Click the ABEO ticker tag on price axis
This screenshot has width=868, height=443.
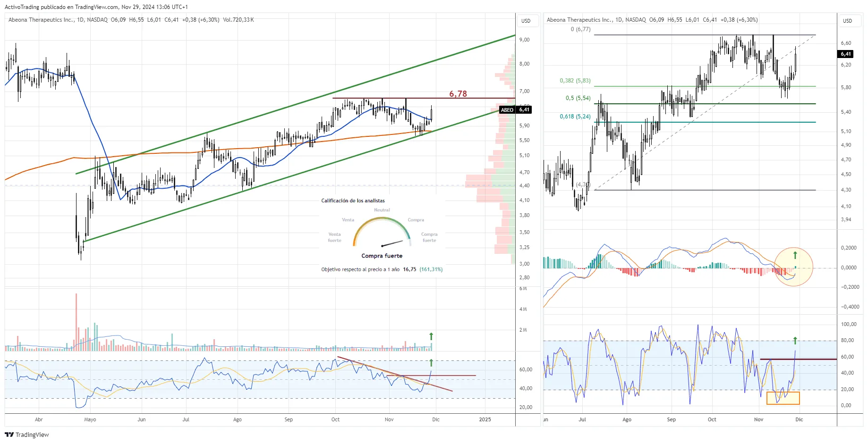click(x=507, y=110)
